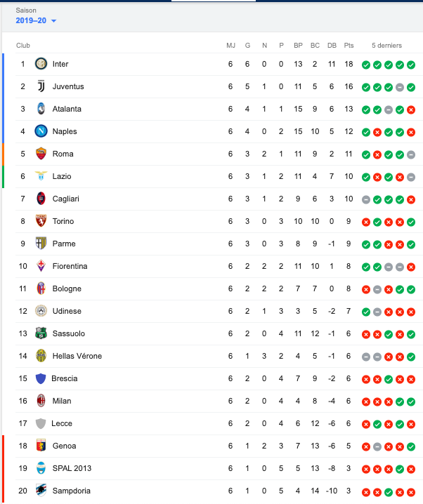
Task: Open the Cagliari team link
Action: tap(65, 199)
